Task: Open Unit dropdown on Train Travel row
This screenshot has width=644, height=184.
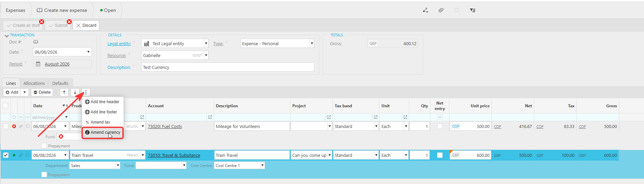Action: (406, 155)
